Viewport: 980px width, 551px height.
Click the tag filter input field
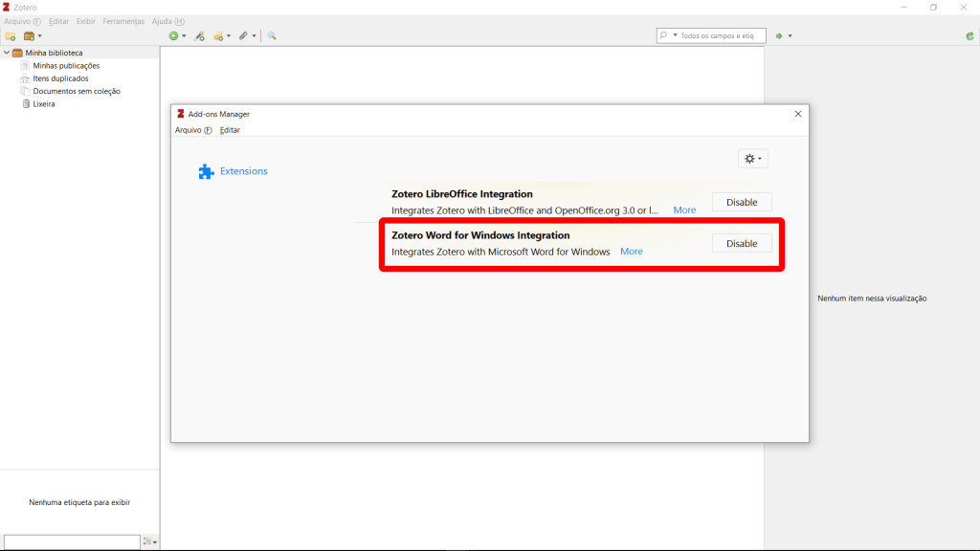[72, 541]
